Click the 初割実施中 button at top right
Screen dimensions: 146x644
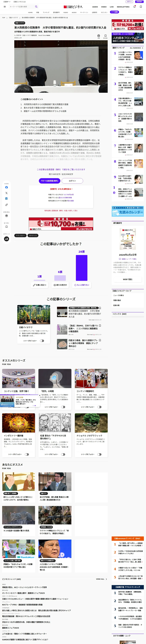[x=139, y=2]
